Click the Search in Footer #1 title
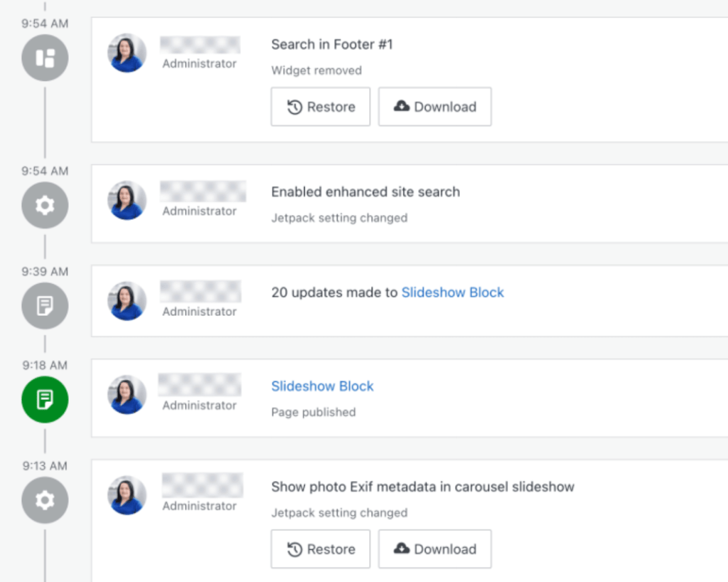The image size is (728, 582). (332, 45)
